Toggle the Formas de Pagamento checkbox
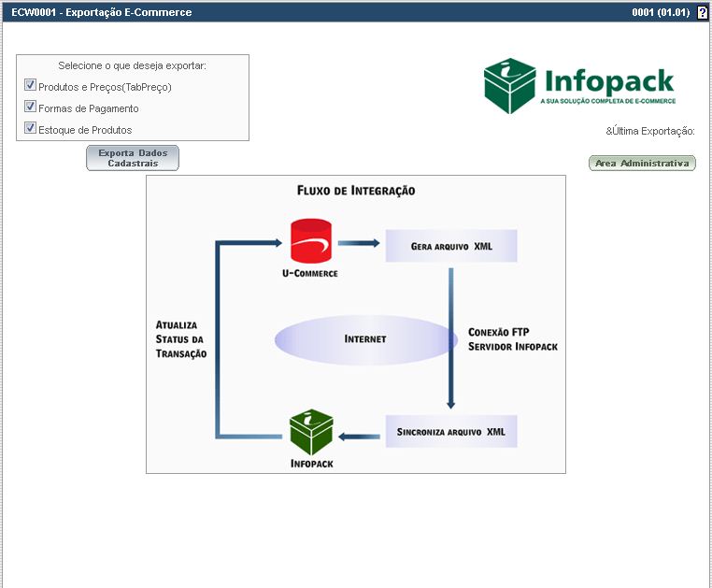Screen dimensions: 712x588 click(x=30, y=108)
